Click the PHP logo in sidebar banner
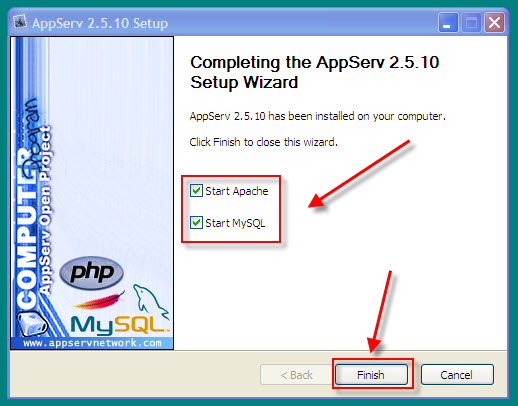Viewport: 518px width, 406px height. coord(92,273)
